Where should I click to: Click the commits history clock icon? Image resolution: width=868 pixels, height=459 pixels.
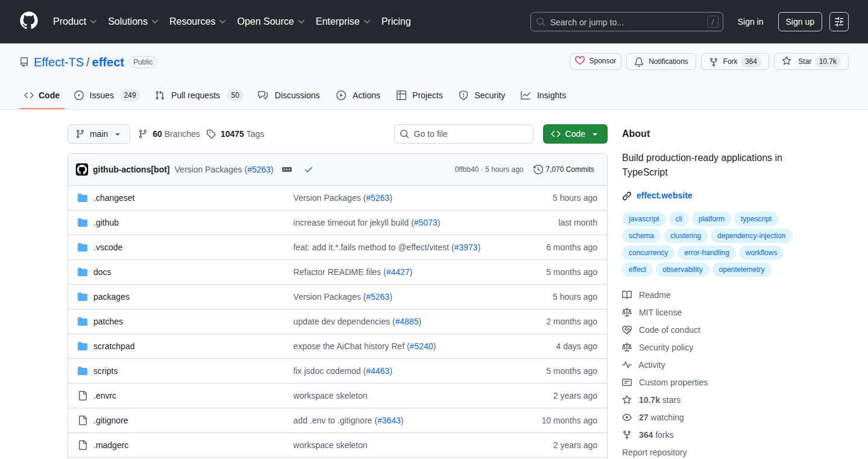click(538, 169)
